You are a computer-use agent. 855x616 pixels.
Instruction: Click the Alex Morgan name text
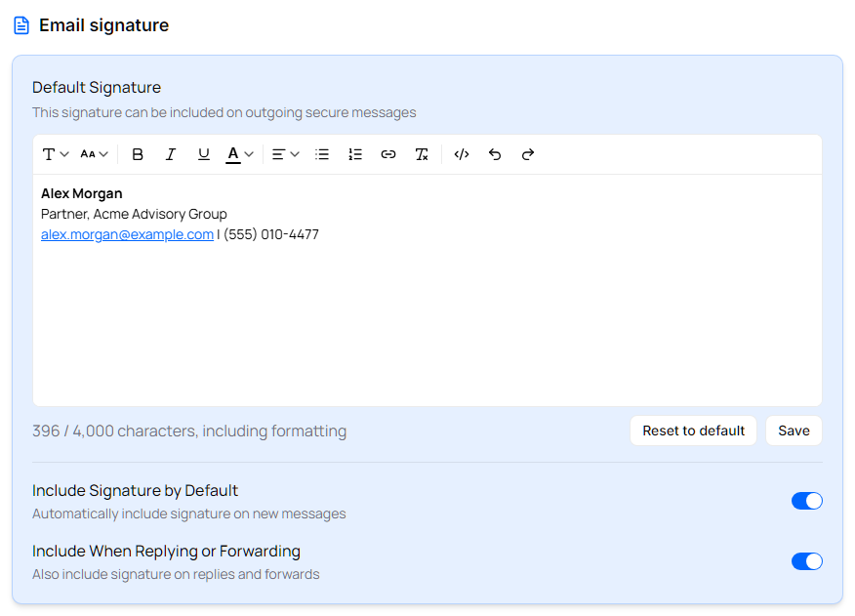pyautogui.click(x=82, y=193)
